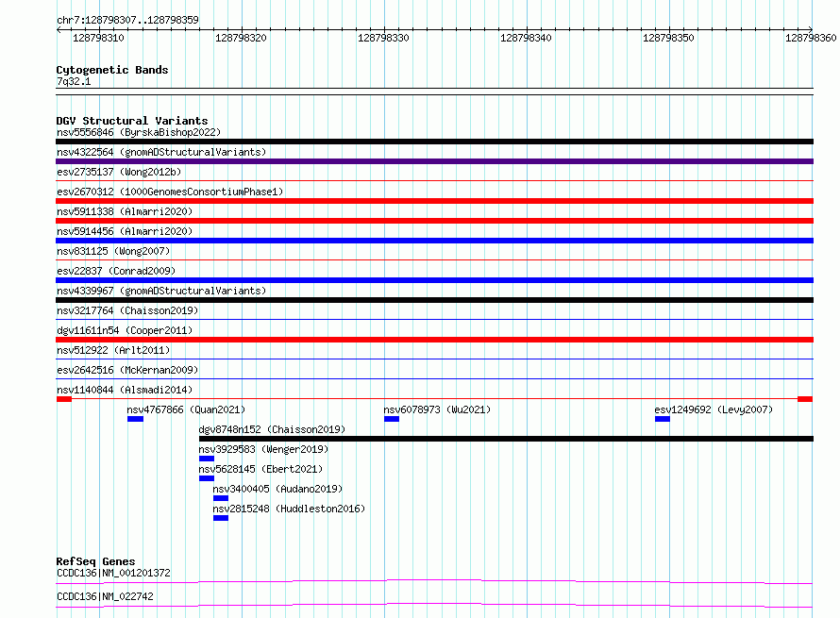Select the blue bar beneath esv22837
Viewport: 840px width, 618px height.
(434, 280)
